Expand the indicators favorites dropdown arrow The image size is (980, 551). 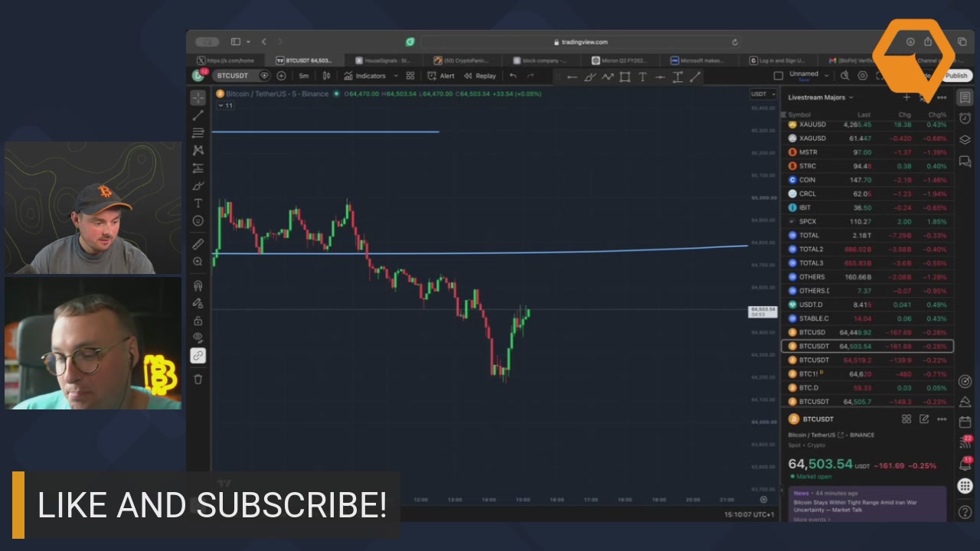tap(396, 76)
